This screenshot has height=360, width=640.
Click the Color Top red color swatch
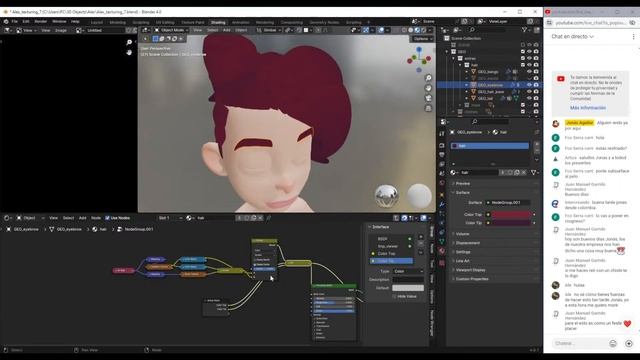coord(511,214)
